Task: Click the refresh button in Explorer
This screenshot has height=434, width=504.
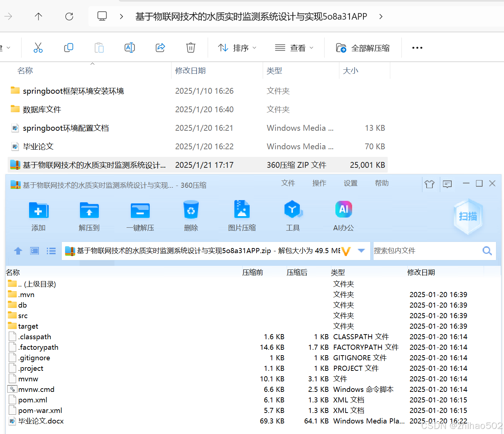Action: coord(69,16)
